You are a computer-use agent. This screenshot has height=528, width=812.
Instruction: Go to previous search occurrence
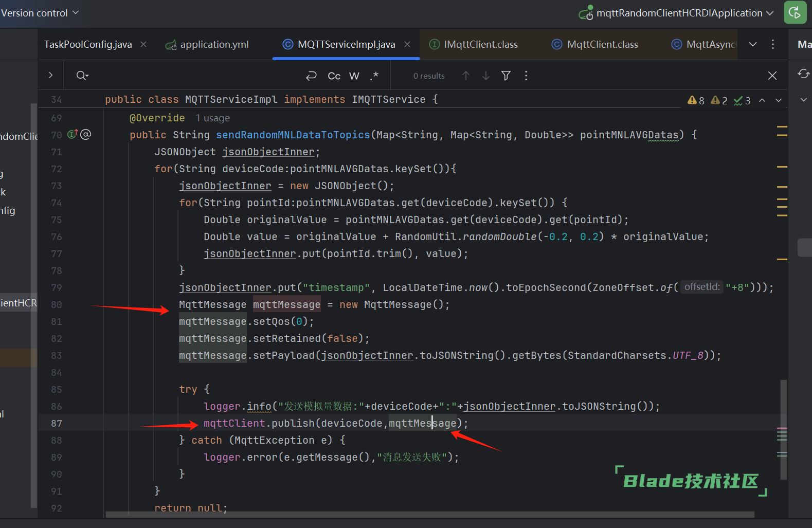[x=466, y=76]
